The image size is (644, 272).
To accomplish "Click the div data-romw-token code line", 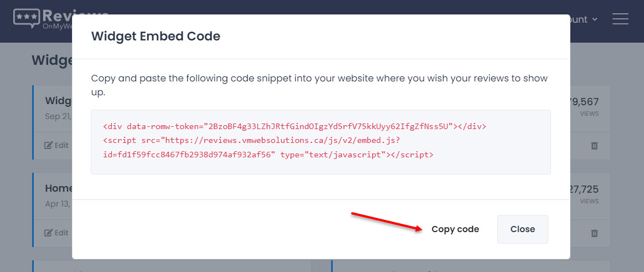I will 295,126.
